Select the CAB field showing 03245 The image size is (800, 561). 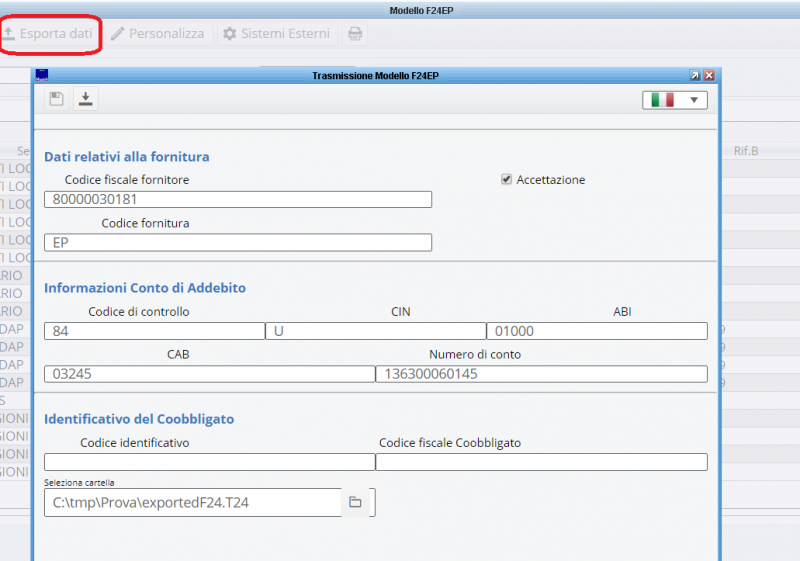(209, 374)
